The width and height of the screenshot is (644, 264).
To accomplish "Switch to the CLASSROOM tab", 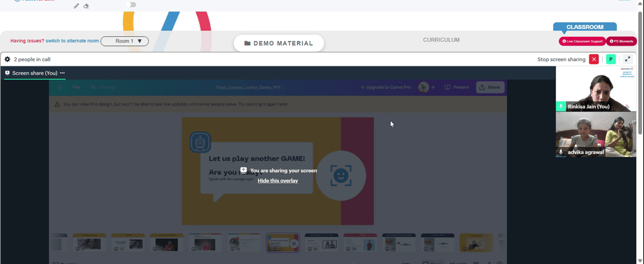I will 585,27.
